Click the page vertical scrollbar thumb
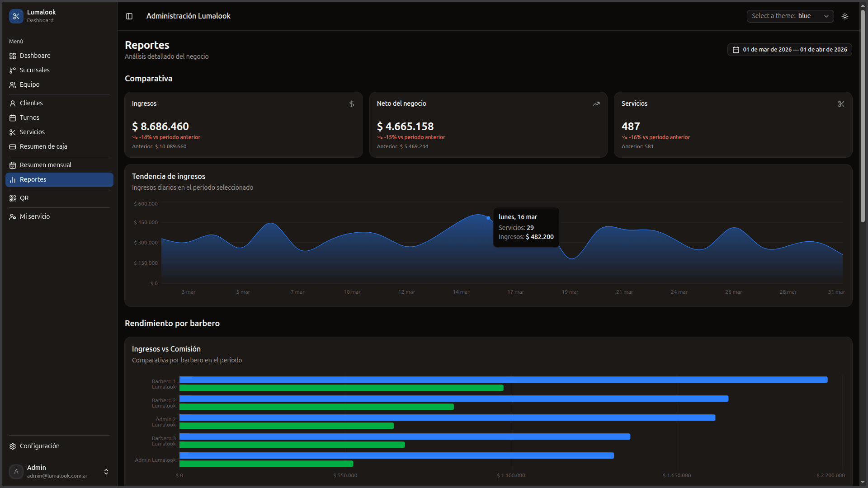 (x=863, y=116)
